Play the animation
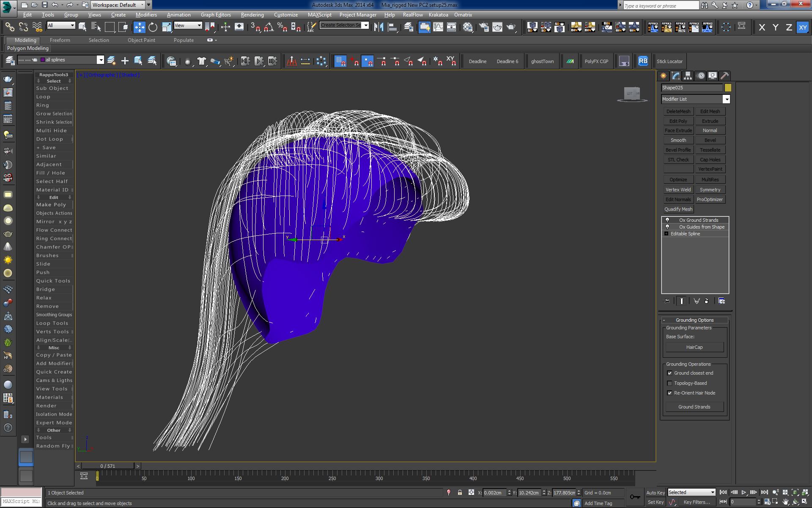 point(743,492)
